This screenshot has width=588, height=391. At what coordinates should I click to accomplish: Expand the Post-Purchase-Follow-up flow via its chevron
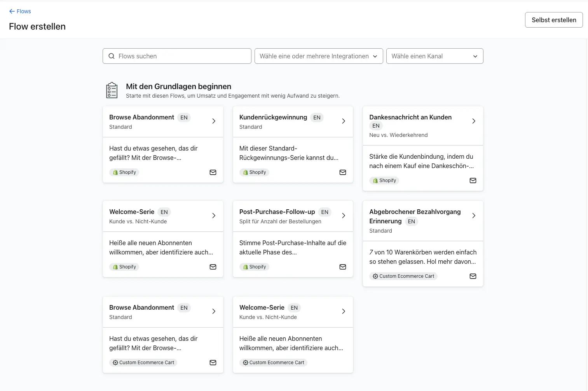pos(343,216)
